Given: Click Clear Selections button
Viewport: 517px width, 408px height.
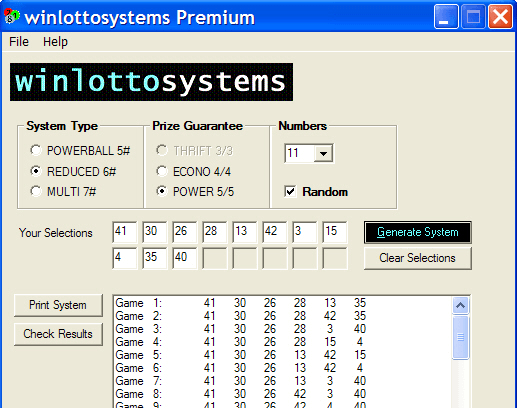Looking at the screenshot, I should pos(418,258).
